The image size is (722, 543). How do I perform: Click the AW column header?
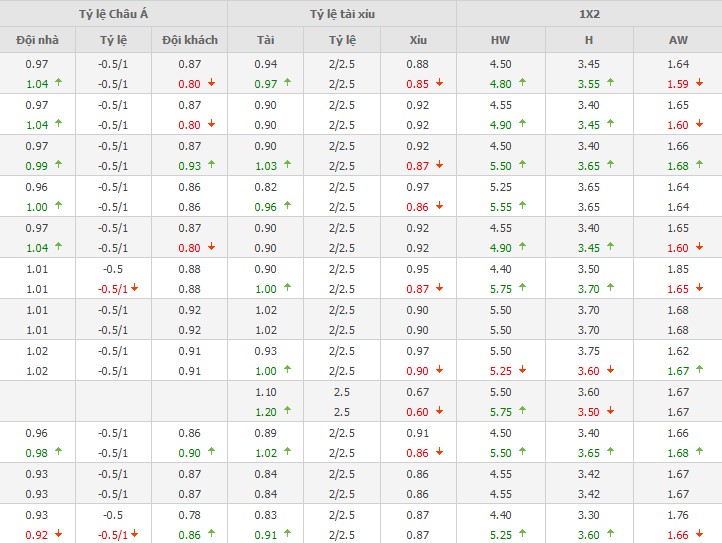pos(677,40)
